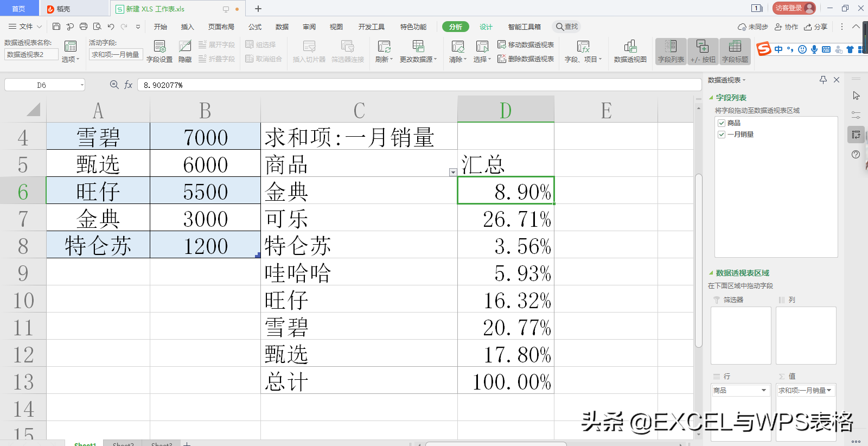Uncheck the 商品 field checkbox
Viewport: 868px width, 446px height.
(722, 123)
